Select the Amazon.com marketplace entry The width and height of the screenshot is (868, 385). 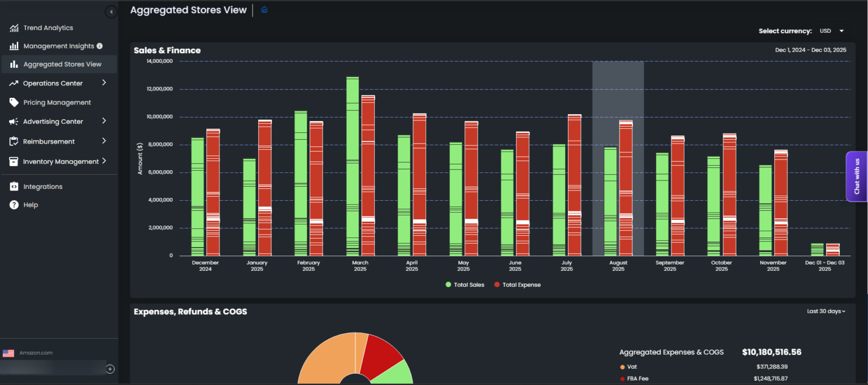pos(35,353)
